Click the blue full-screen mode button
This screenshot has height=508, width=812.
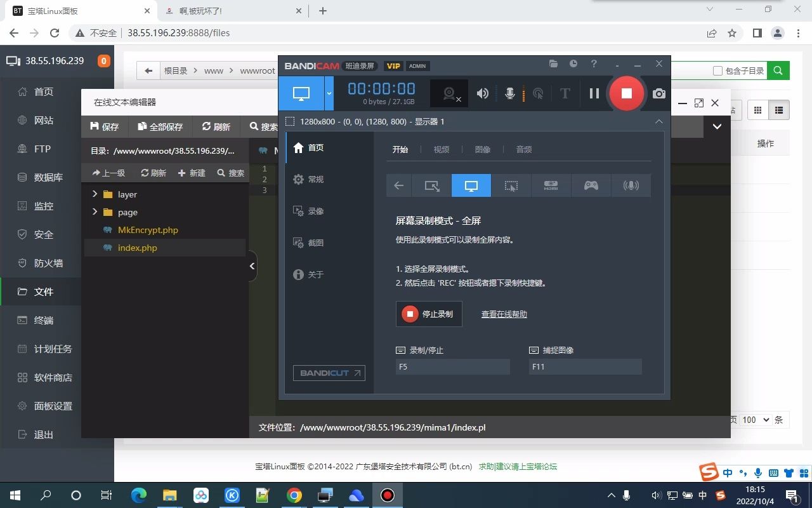point(301,93)
